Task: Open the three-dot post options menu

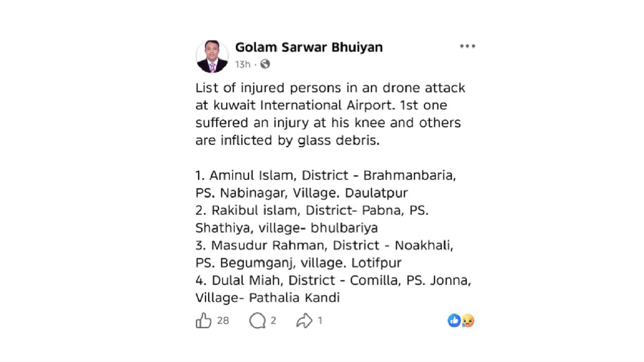Action: [x=467, y=46]
